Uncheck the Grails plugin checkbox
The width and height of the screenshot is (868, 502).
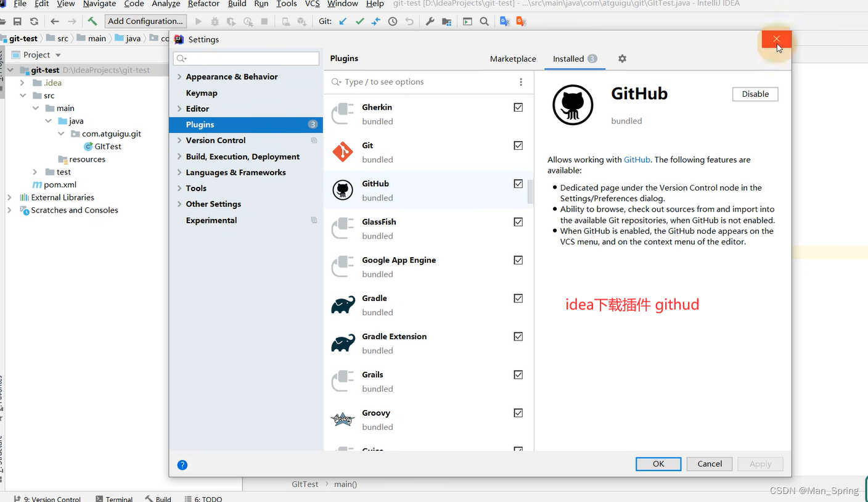(x=518, y=375)
